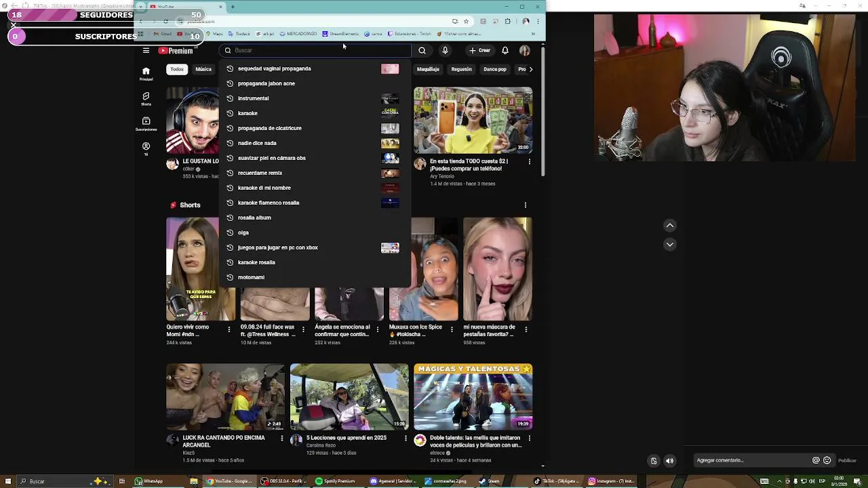
Task: Choose 'juegos para jugar en pc con xbox' suggestion
Action: tap(315, 247)
